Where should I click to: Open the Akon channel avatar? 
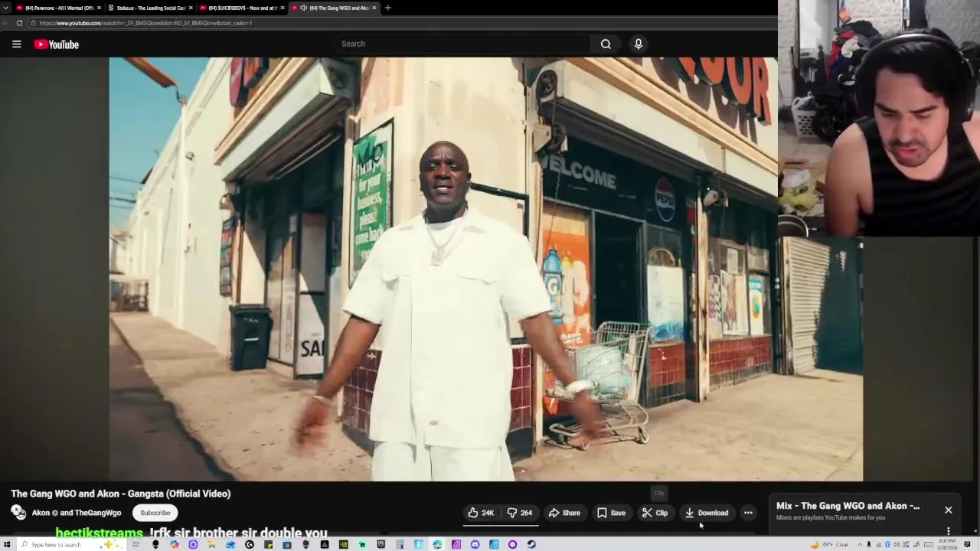coord(18,513)
